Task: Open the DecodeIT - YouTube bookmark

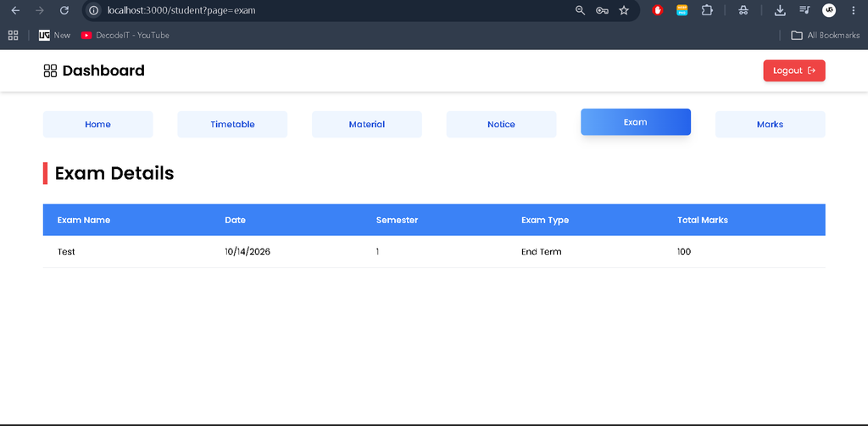Action: 125,35
